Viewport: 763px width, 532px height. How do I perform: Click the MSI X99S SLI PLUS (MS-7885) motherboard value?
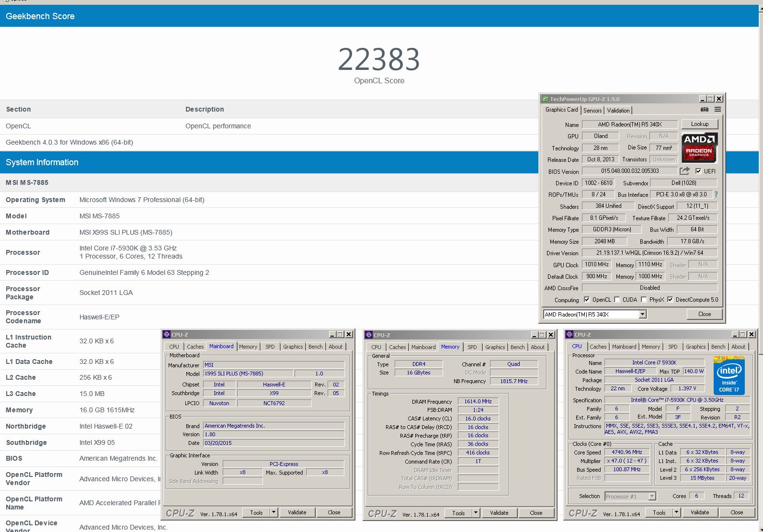point(126,232)
